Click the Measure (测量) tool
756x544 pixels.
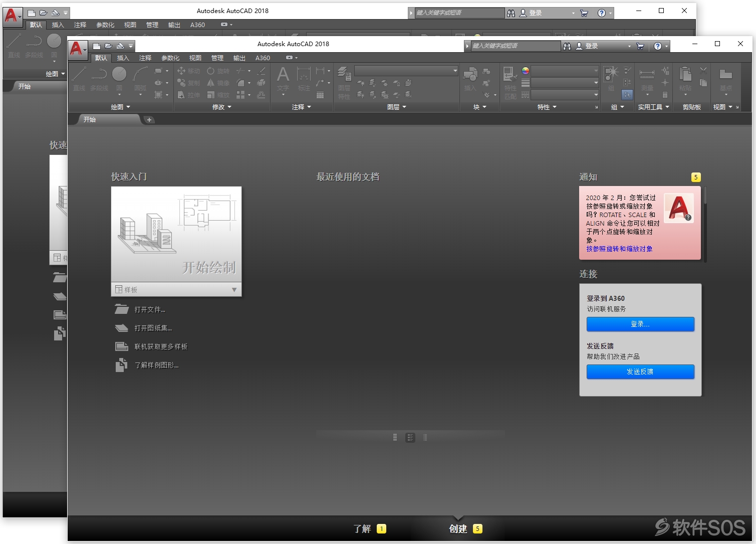point(647,80)
